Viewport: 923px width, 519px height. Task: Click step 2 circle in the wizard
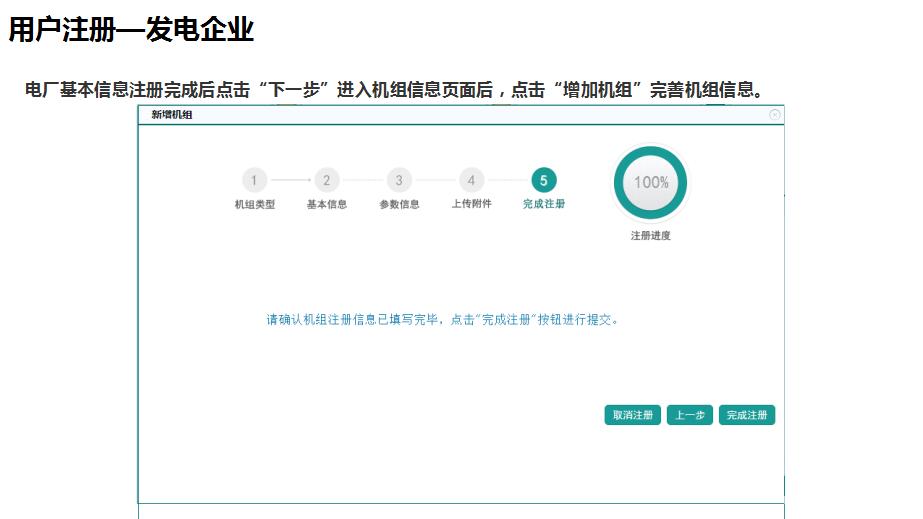(326, 180)
